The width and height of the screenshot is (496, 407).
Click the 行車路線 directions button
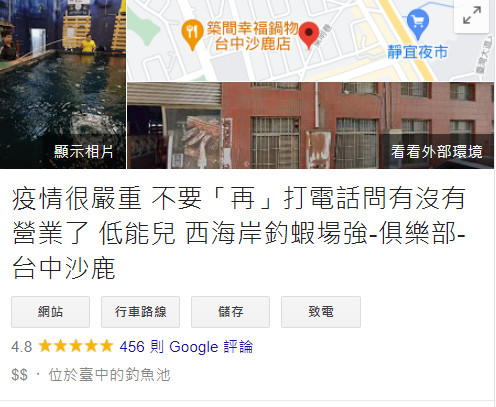click(x=140, y=312)
